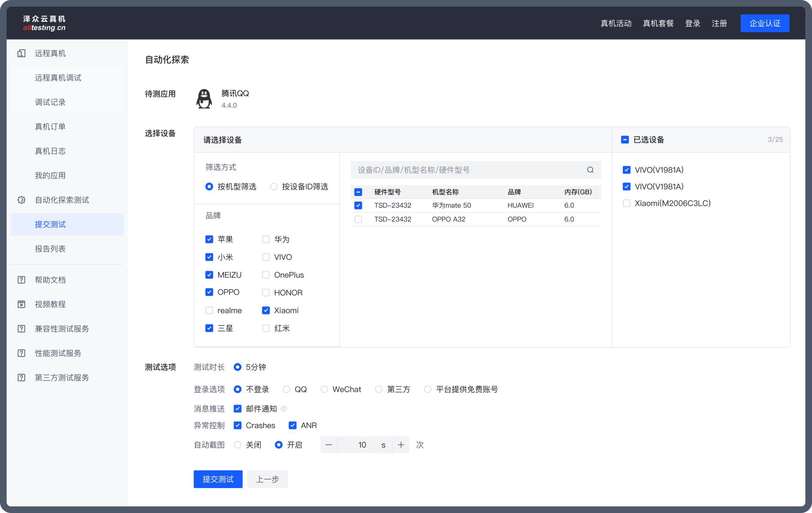Viewport: 812px width, 513px height.
Task: Decrease screenshot interval with minus button
Action: pos(329,445)
